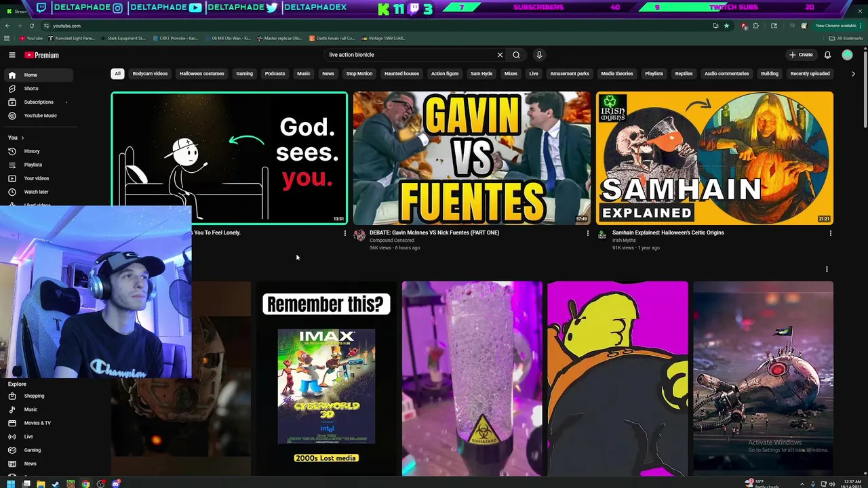
Task: Open File Explorer from the taskbar
Action: (40, 484)
